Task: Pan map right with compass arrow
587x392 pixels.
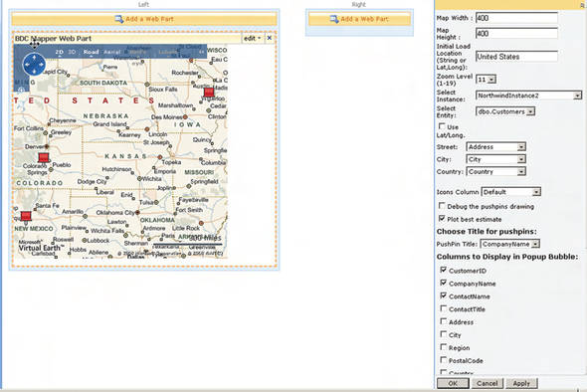Action: (41, 65)
